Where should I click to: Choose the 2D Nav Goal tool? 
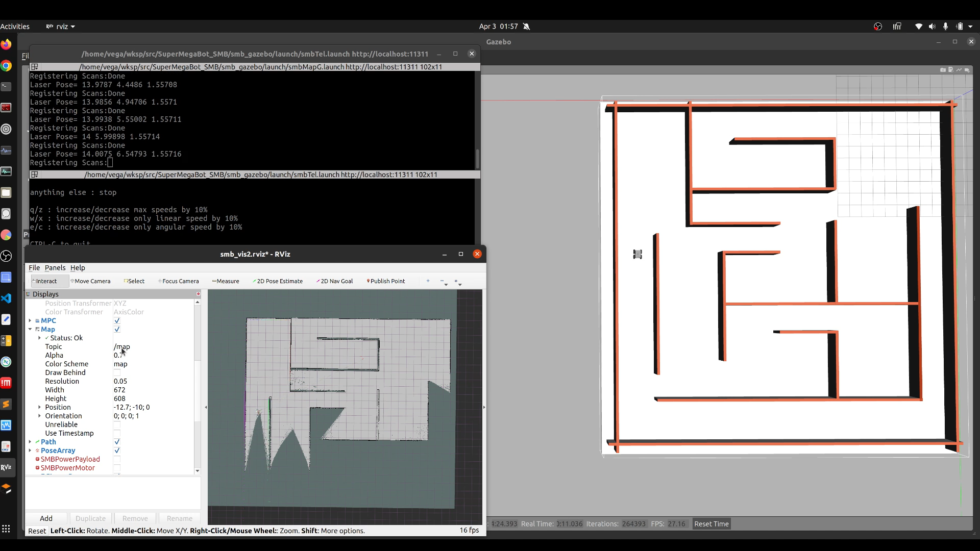335,281
